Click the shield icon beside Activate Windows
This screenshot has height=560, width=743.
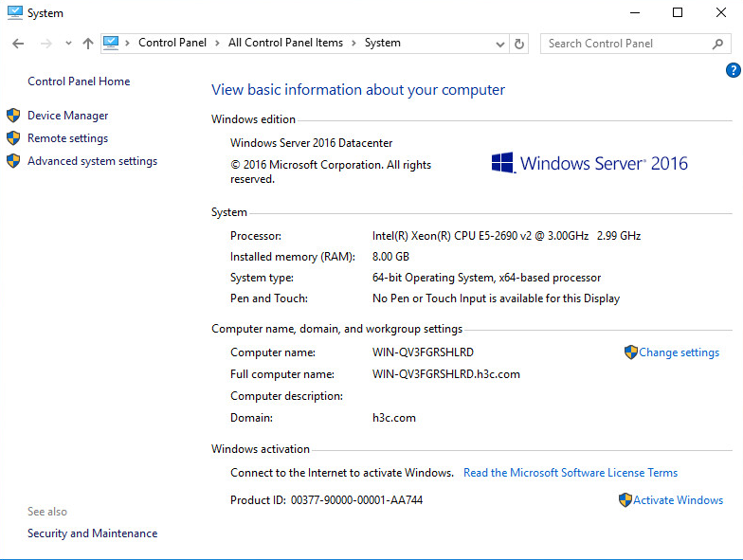pos(625,500)
